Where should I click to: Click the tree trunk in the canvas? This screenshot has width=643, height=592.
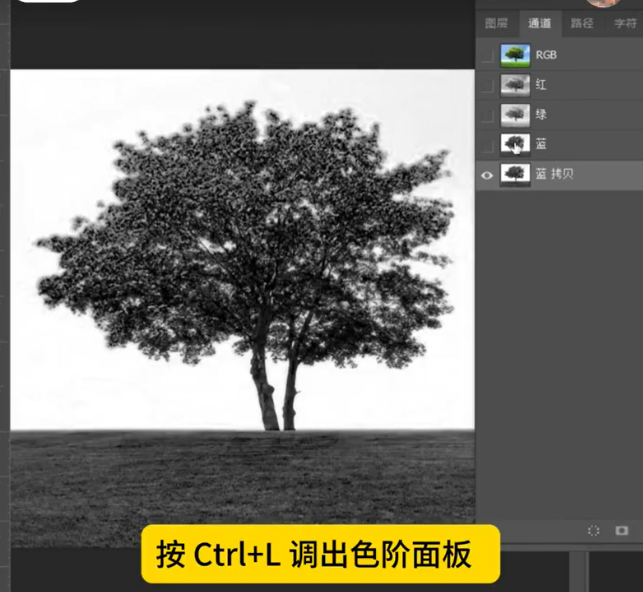(x=266, y=390)
